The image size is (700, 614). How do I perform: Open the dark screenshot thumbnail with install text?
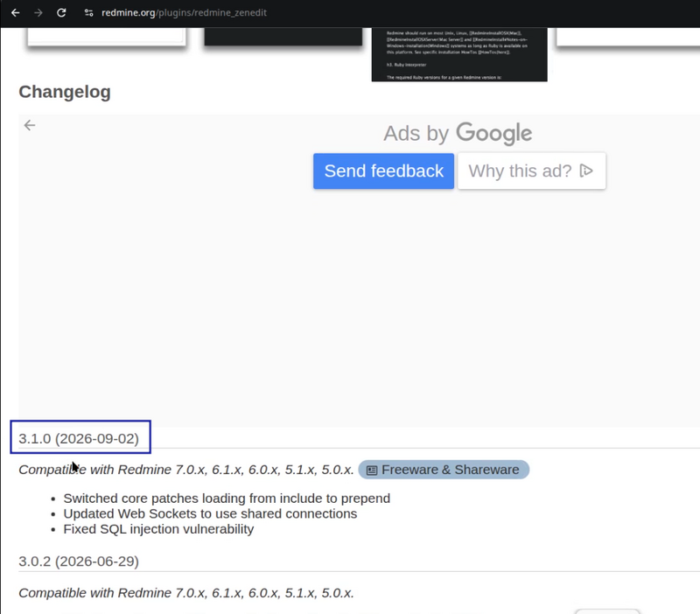pos(459,54)
